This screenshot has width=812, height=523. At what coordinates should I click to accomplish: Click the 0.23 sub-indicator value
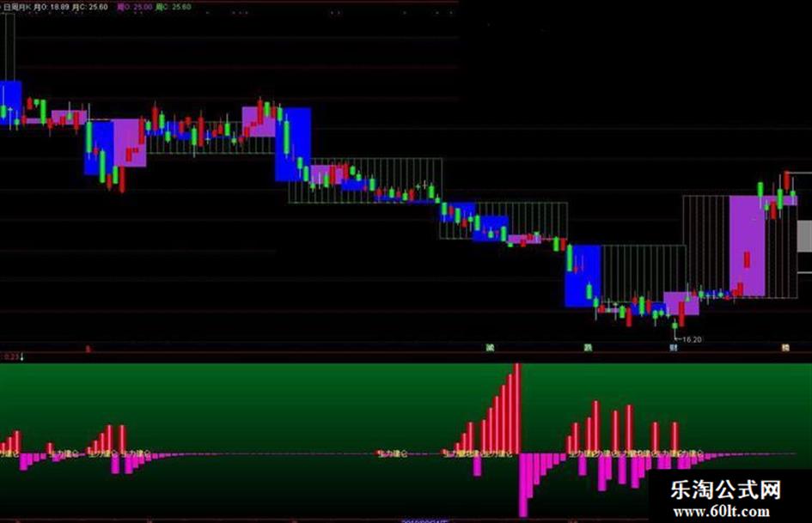coord(11,356)
